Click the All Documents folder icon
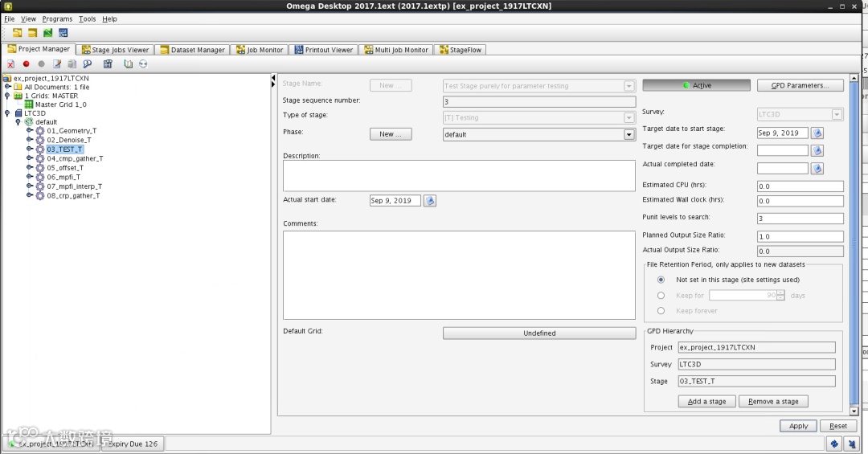Screen dimensions: 868x454 point(18,87)
